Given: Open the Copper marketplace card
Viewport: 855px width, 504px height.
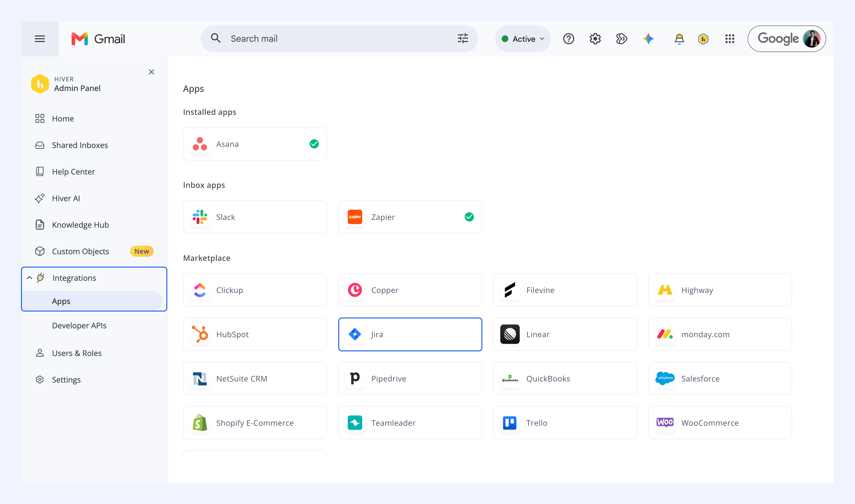Looking at the screenshot, I should click(410, 290).
